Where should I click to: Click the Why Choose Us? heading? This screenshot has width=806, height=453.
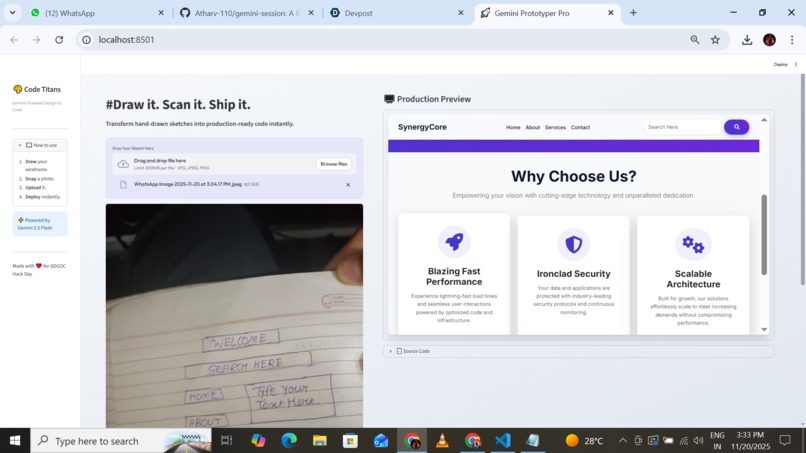click(574, 176)
